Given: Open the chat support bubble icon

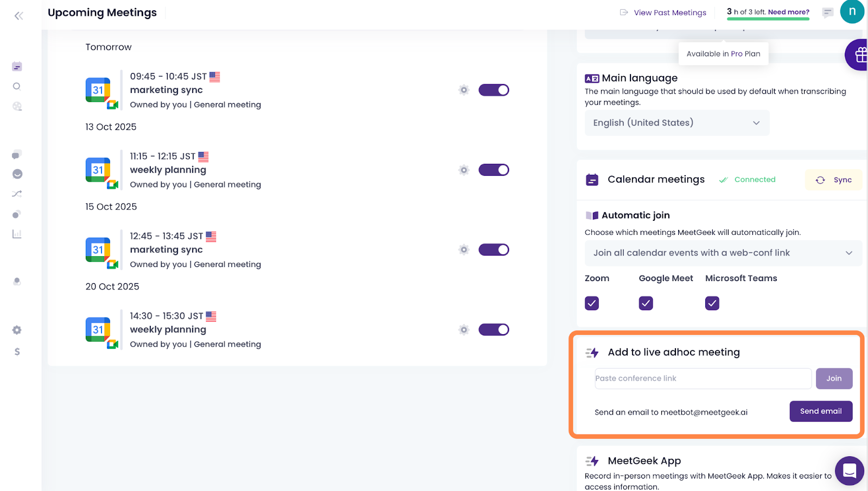Looking at the screenshot, I should pyautogui.click(x=849, y=470).
